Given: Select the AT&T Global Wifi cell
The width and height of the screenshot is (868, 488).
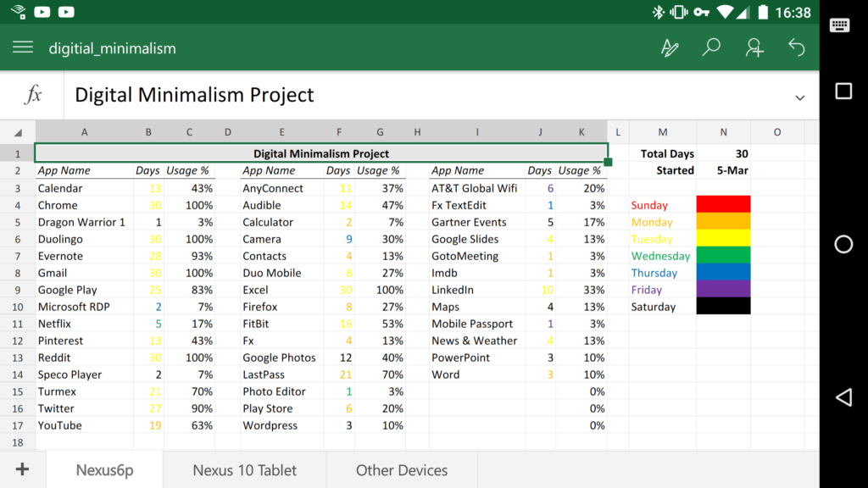Looking at the screenshot, I should (476, 188).
